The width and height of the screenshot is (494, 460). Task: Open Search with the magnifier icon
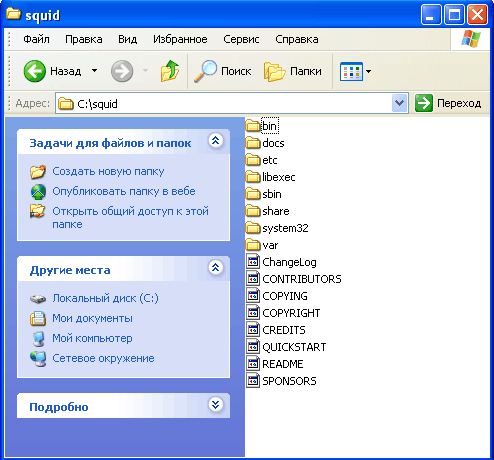pos(205,71)
